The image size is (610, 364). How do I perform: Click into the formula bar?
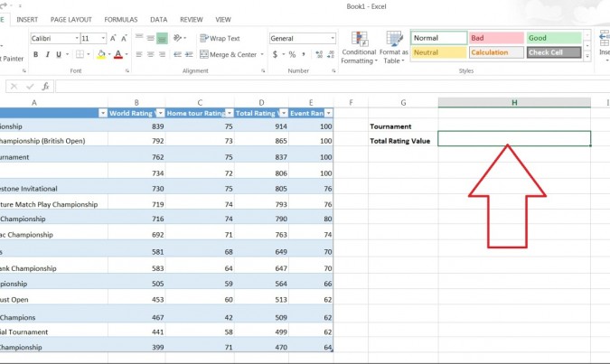[x=333, y=87]
